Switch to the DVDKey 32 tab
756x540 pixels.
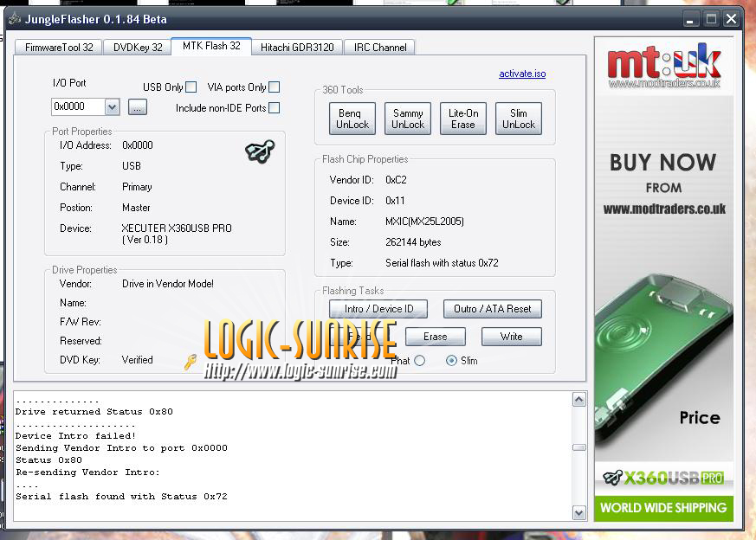click(x=138, y=48)
